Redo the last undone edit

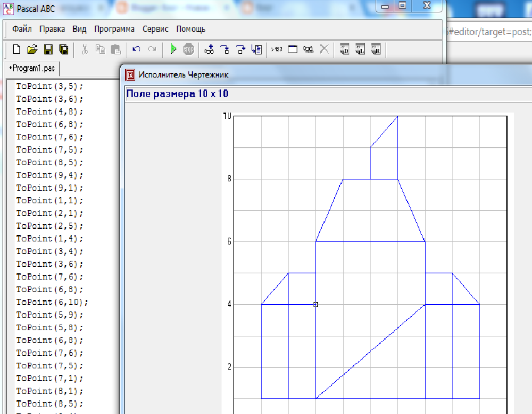(x=152, y=49)
